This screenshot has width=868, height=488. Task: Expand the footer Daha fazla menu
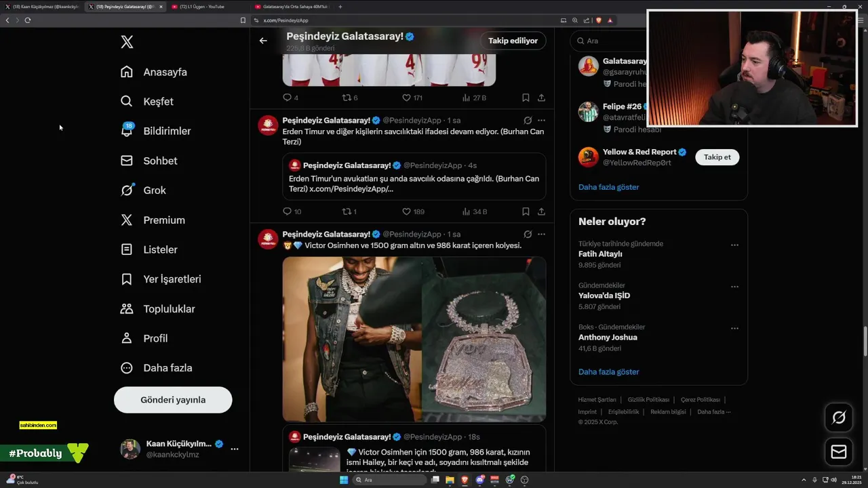pos(713,411)
